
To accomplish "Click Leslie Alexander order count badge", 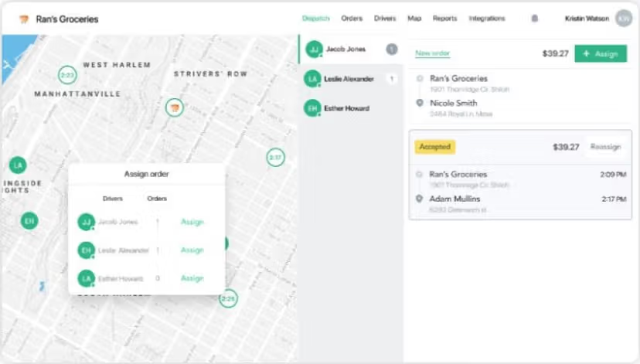I will pyautogui.click(x=391, y=79).
